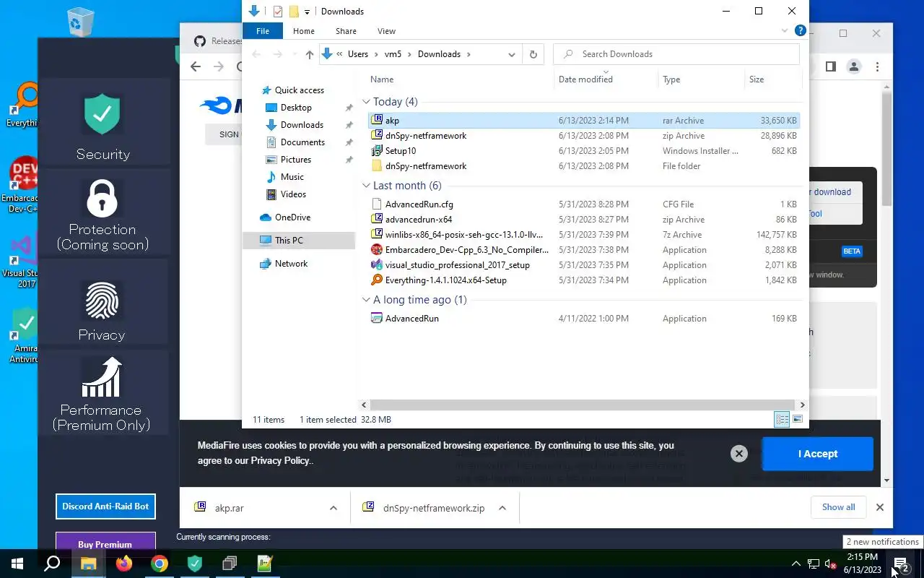Collapse the A long time ago group
The image size is (924, 578).
click(x=367, y=300)
